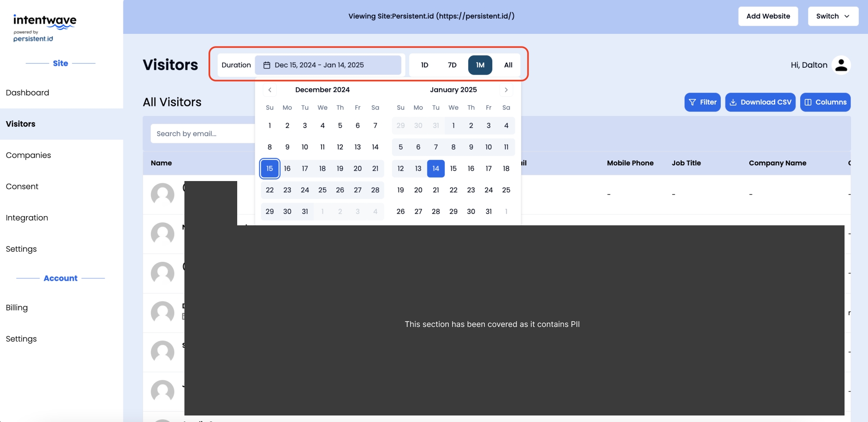This screenshot has height=422, width=868.
Task: Click the Add Website button
Action: tap(768, 16)
